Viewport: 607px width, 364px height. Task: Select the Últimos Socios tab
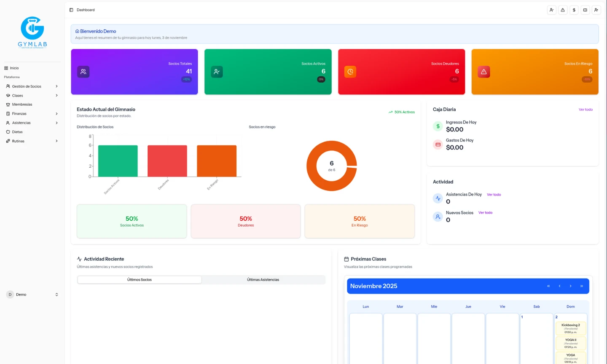pyautogui.click(x=140, y=280)
